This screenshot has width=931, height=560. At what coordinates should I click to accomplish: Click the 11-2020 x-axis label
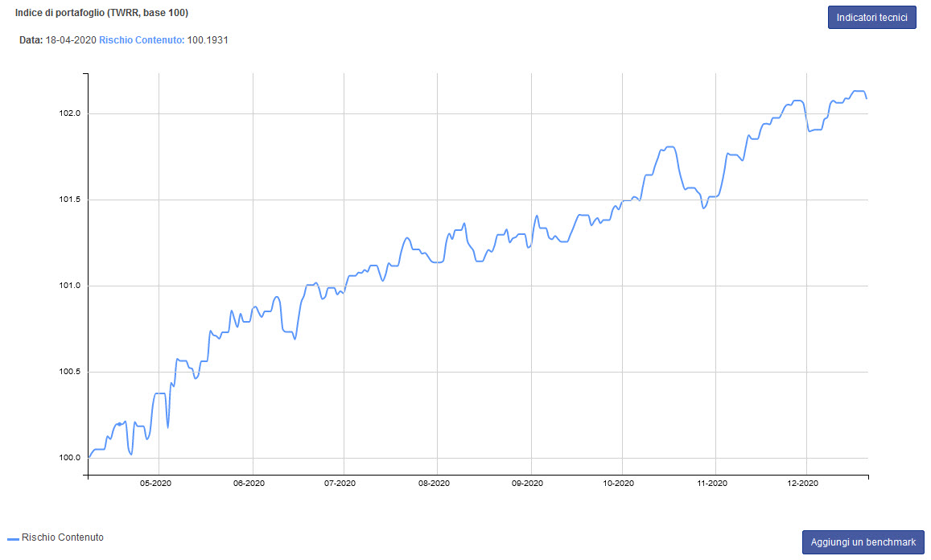[712, 484]
